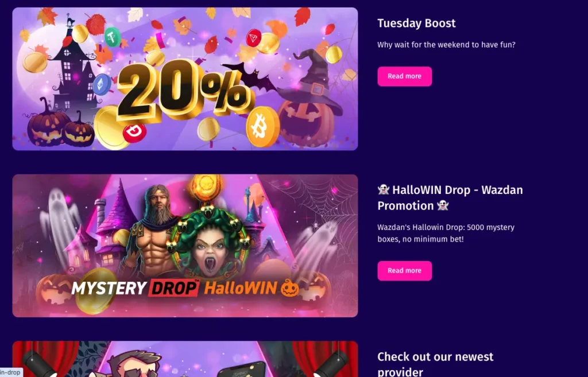Viewport: 588px width, 377px height.
Task: Open the Check out our newest provider title
Action: [435, 364]
